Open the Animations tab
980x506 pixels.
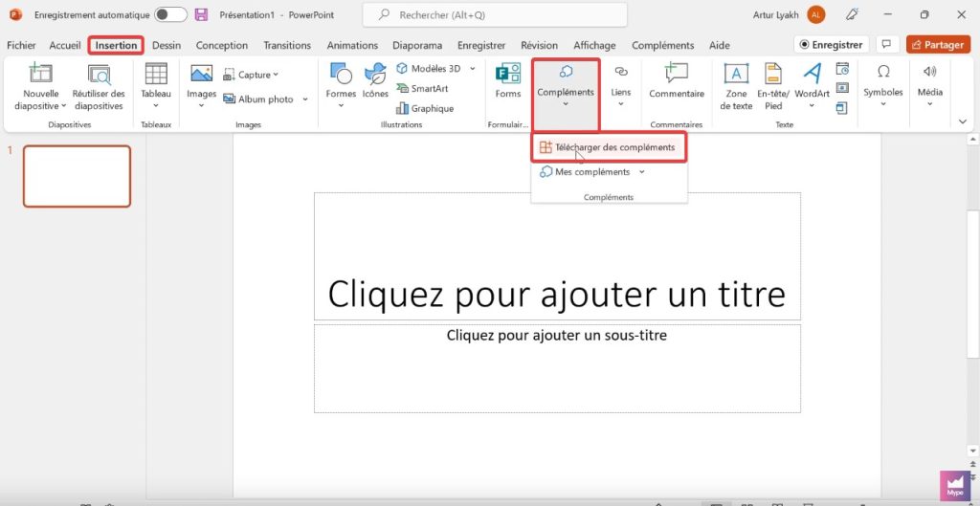(x=352, y=45)
